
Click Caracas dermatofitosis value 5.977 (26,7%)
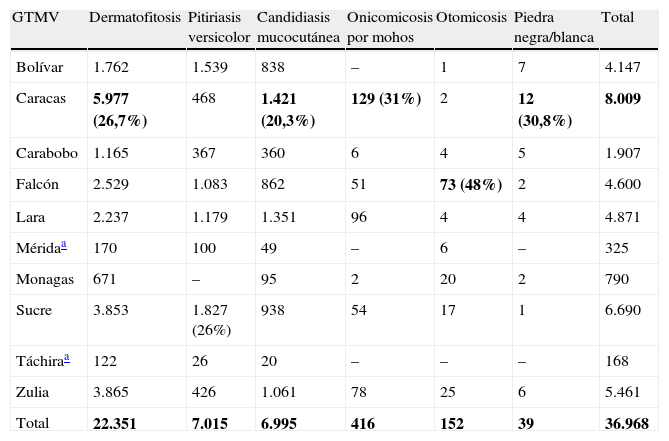120,110
